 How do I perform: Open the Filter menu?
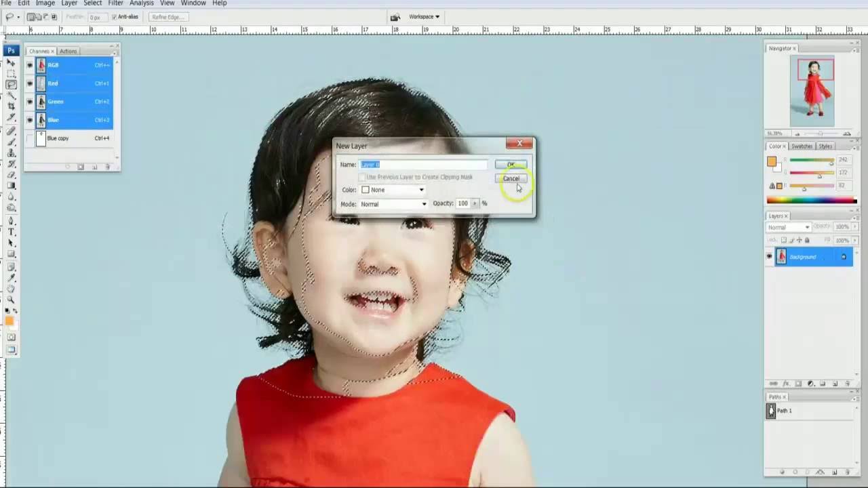pyautogui.click(x=116, y=3)
